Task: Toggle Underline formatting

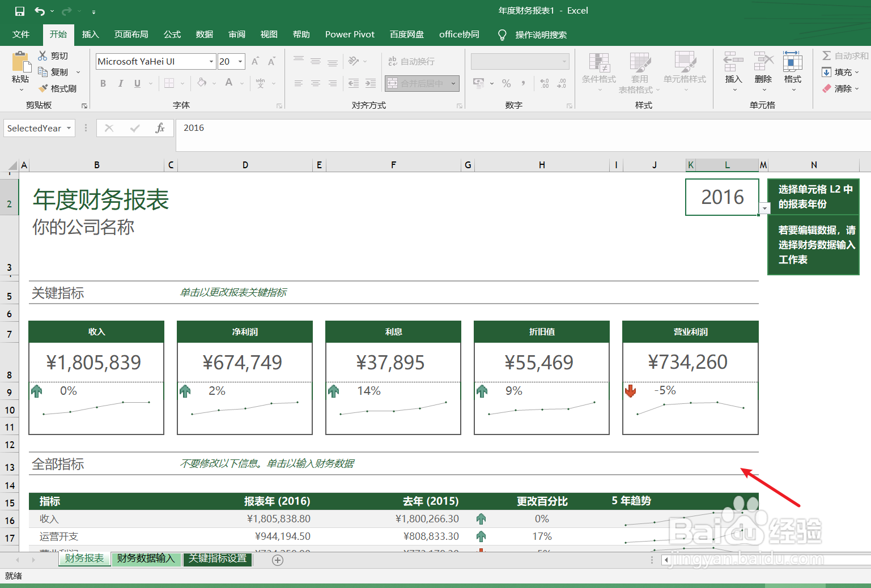Action: [137, 83]
